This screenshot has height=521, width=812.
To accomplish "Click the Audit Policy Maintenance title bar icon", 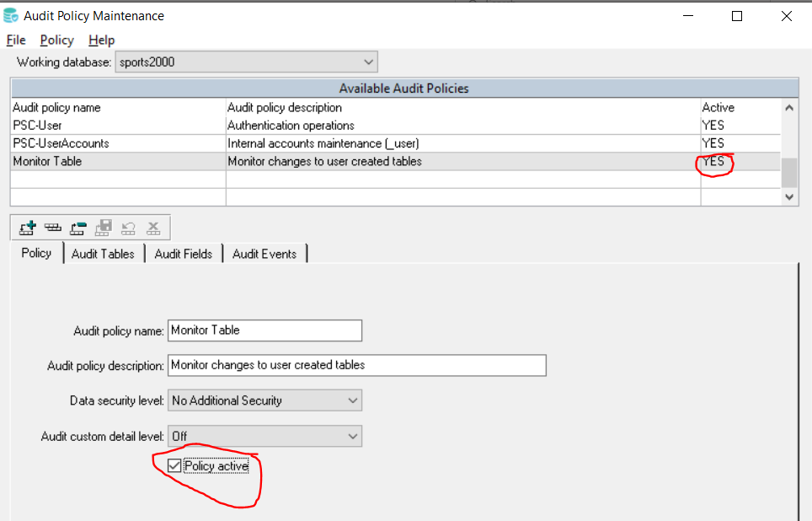I will pos(10,16).
